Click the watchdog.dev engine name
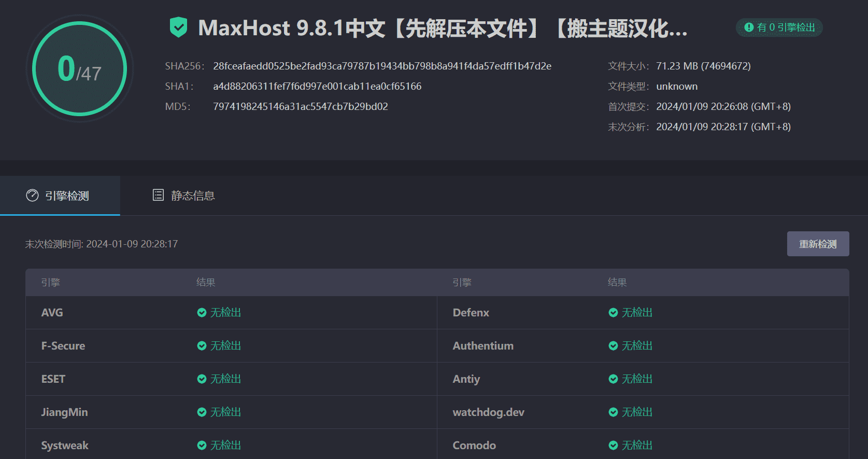Viewport: 868px width, 459px height. click(489, 412)
